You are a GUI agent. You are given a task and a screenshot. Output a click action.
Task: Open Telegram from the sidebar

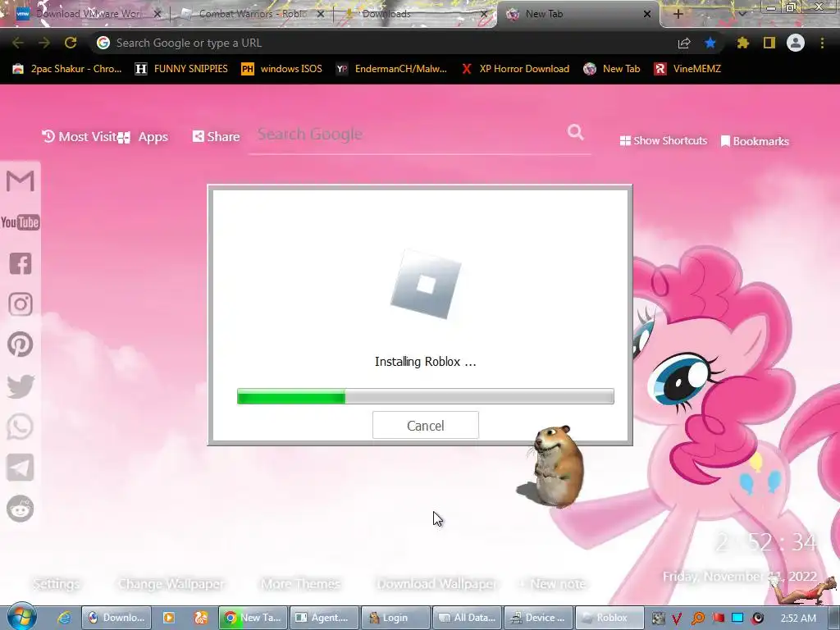click(x=21, y=467)
